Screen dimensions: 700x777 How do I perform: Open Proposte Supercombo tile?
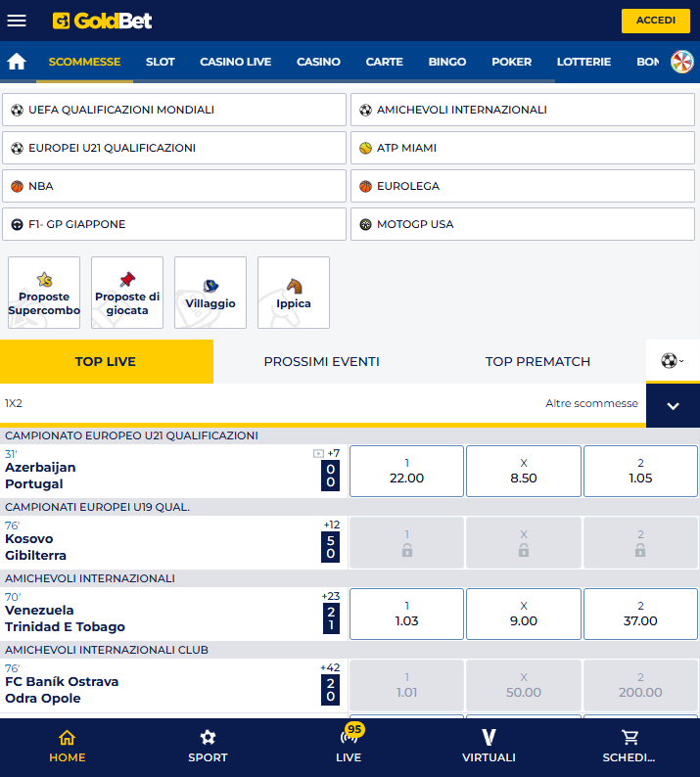tap(44, 293)
